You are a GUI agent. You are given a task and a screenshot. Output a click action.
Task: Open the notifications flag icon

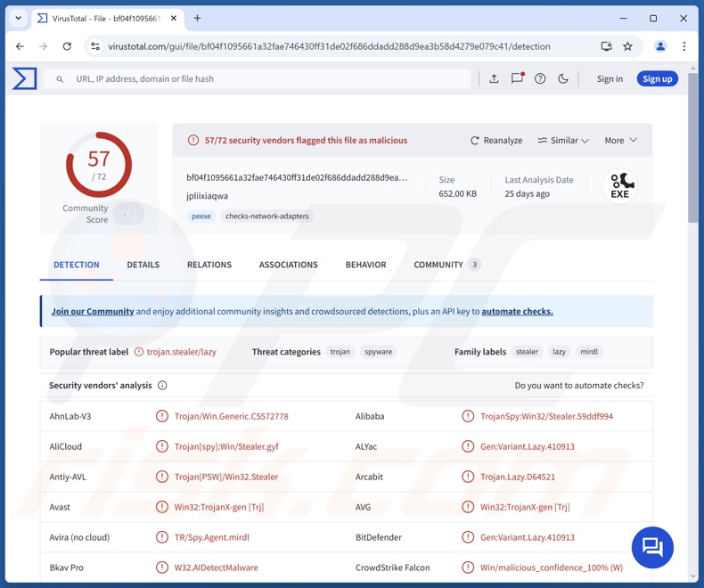[517, 78]
